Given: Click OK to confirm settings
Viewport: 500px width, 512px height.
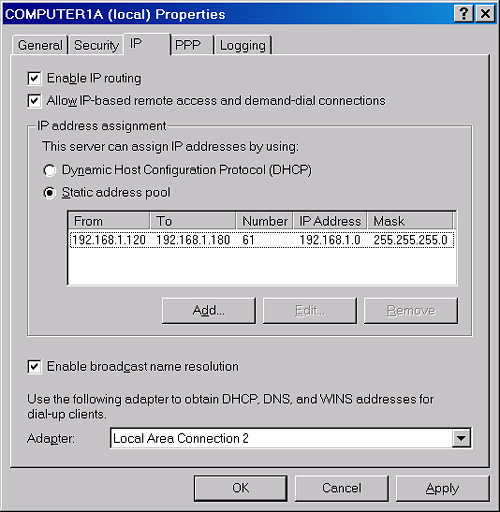Looking at the screenshot, I should (240, 488).
